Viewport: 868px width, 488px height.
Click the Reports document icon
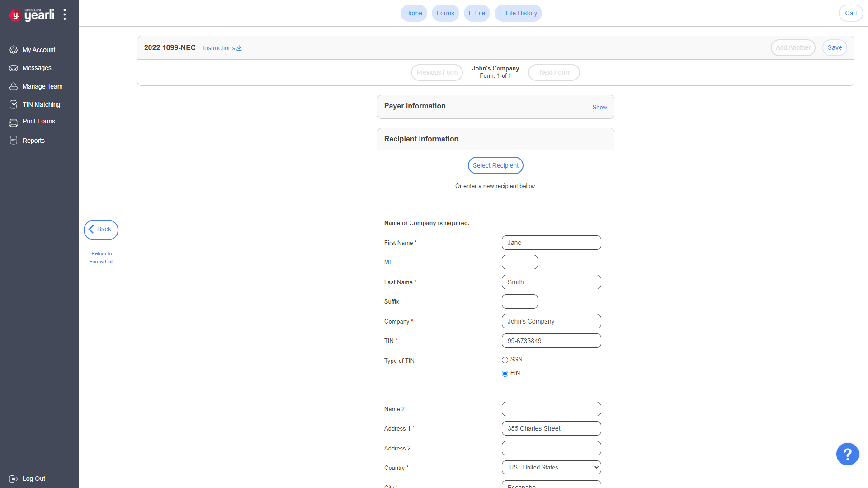coord(14,141)
